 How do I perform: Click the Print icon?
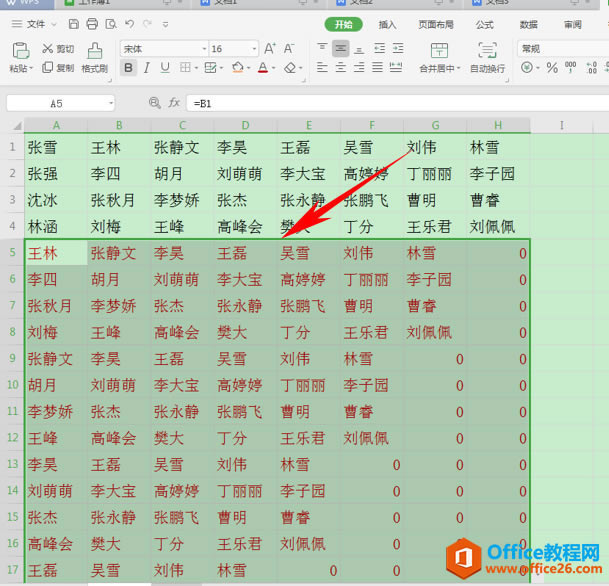point(92,24)
